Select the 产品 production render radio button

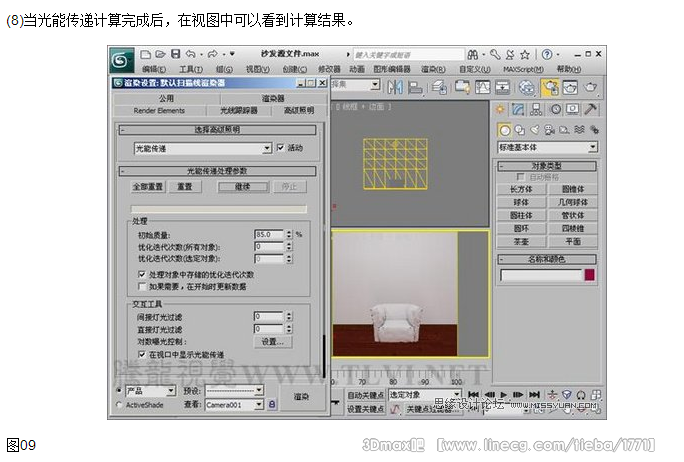pos(119,390)
